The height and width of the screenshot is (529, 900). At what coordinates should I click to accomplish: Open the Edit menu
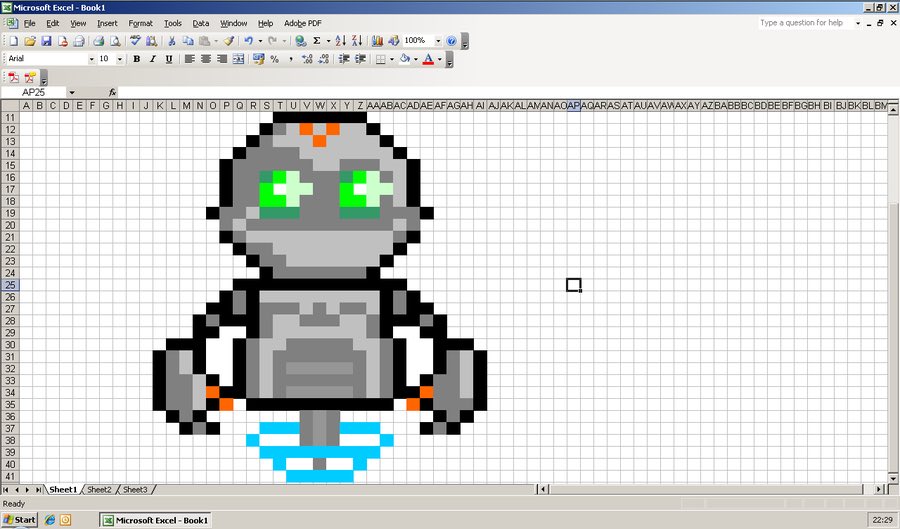click(53, 23)
